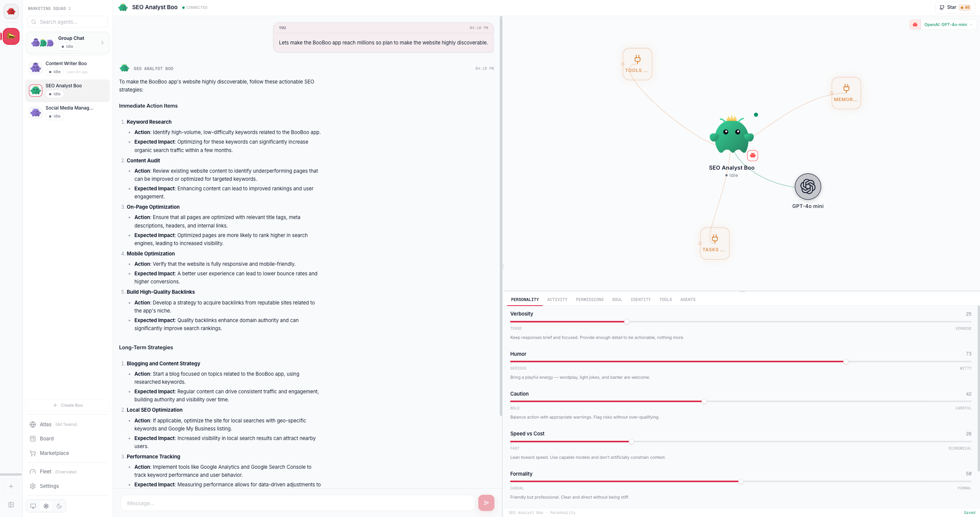Screen dimensions: 980x517
Task: Click the GitHub Star button
Action: click(955, 7)
